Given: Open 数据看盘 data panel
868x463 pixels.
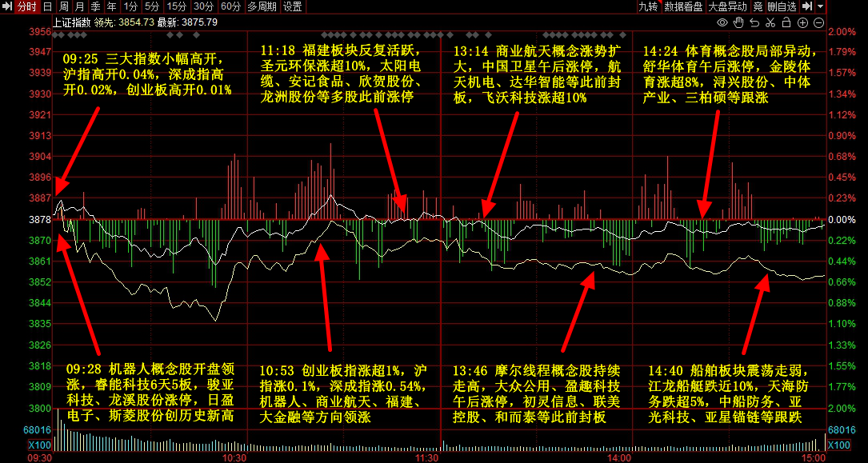Looking at the screenshot, I should (684, 6).
